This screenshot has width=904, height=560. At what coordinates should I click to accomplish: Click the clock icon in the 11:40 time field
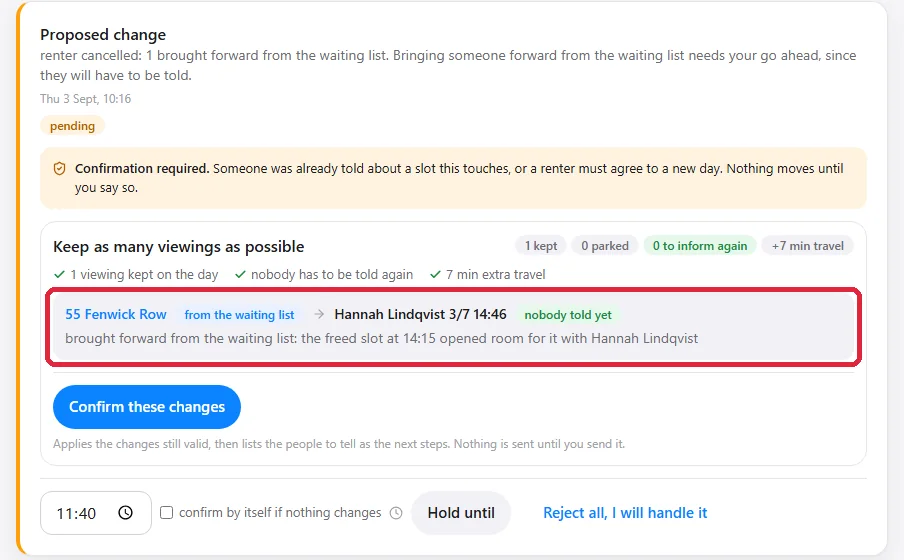pos(126,513)
